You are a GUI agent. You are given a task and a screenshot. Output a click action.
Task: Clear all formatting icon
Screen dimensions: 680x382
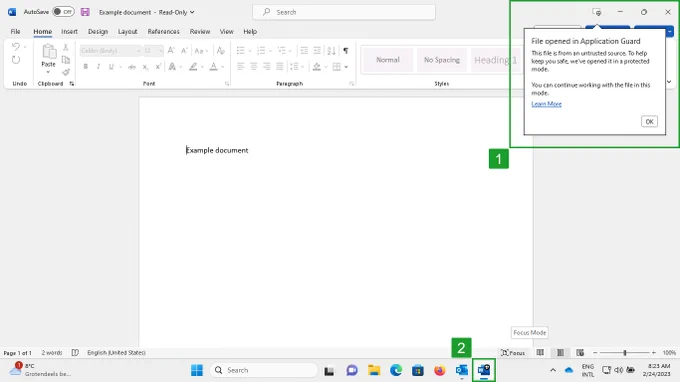(221, 51)
